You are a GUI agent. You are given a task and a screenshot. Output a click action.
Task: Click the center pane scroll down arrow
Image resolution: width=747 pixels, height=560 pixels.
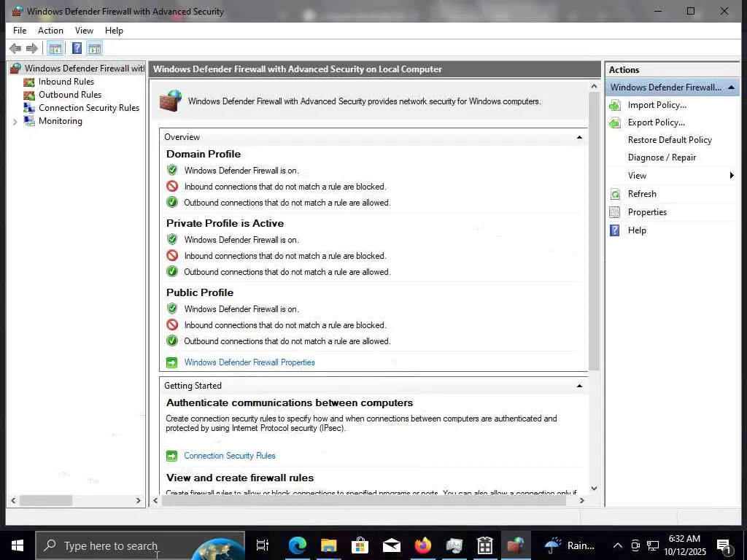tap(594, 489)
